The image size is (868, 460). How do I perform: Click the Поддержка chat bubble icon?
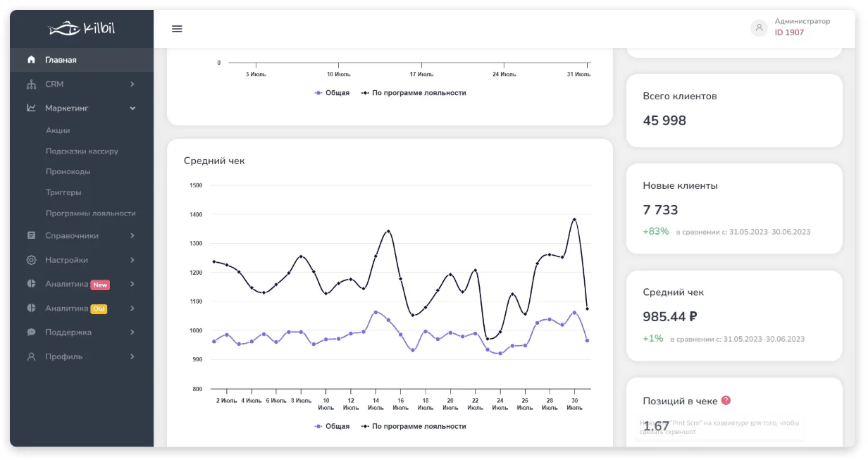tap(31, 332)
